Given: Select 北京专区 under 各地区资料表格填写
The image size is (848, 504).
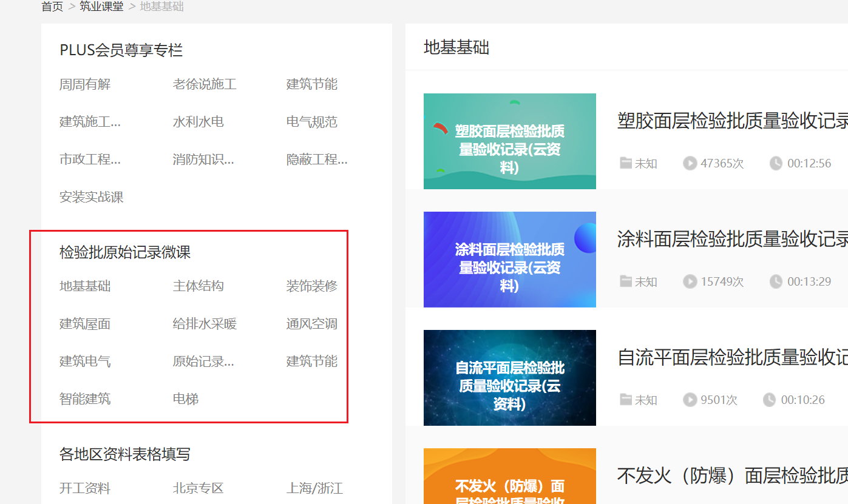Looking at the screenshot, I should tap(198, 488).
